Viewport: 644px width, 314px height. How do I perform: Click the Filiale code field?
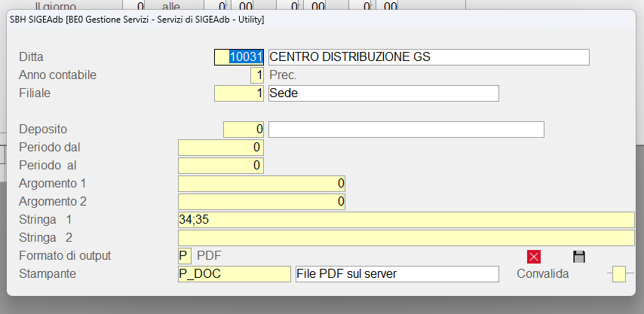(240, 93)
